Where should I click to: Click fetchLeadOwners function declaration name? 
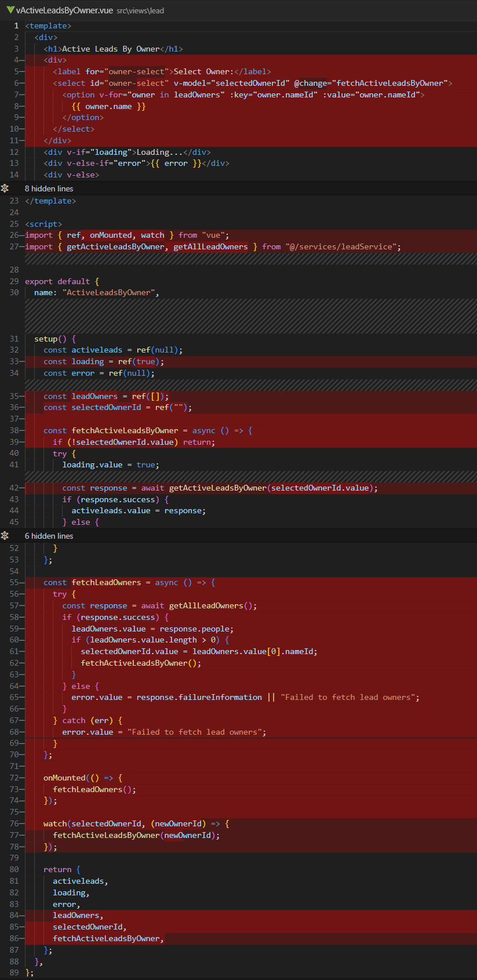[106, 582]
